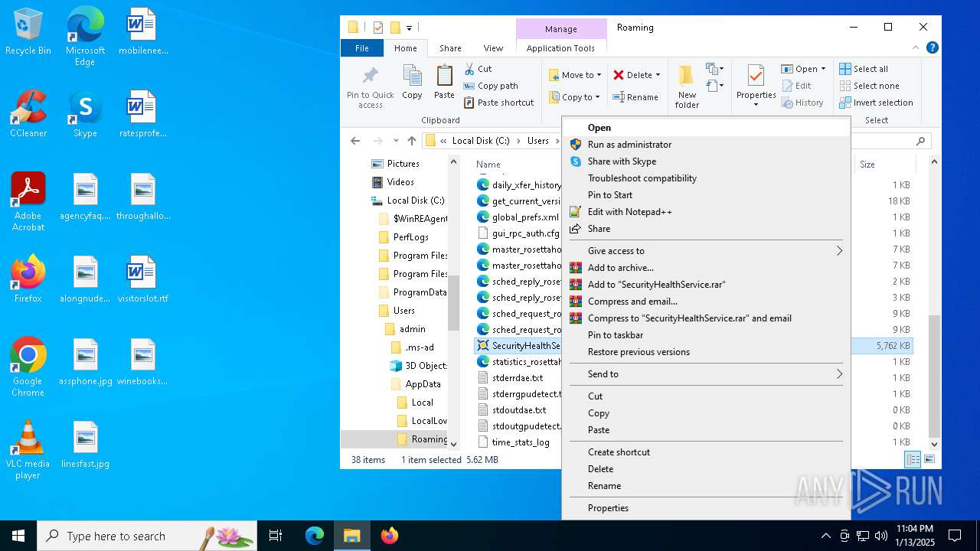Open notification center icon
This screenshot has height=551, width=980.
pyautogui.click(x=955, y=536)
